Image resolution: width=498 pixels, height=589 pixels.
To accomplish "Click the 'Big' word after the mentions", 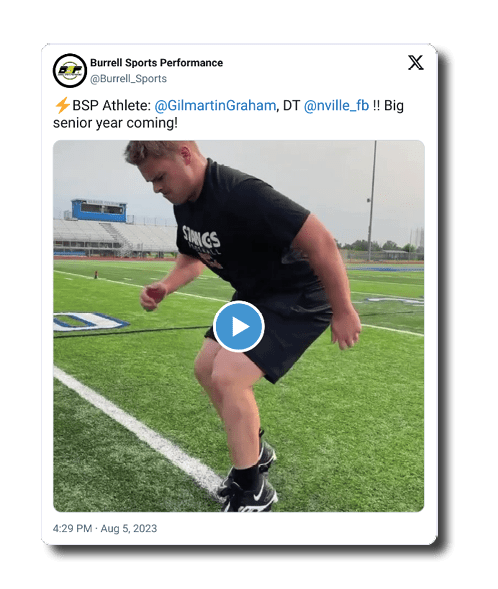I will click(x=394, y=106).
